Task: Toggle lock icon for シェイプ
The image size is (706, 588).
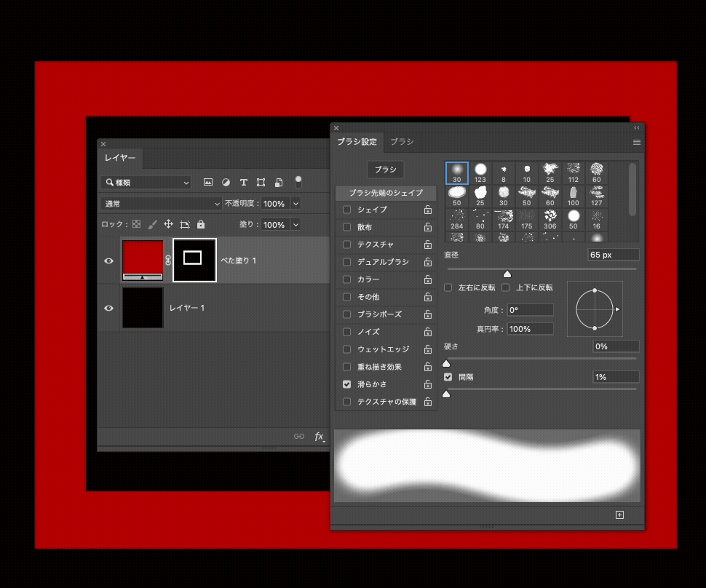Action: pos(428,210)
